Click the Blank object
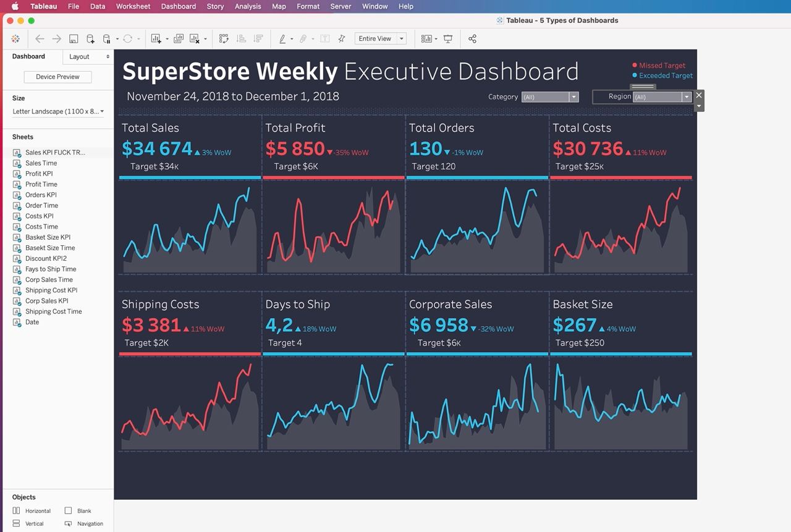The width and height of the screenshot is (791, 532). [78, 511]
